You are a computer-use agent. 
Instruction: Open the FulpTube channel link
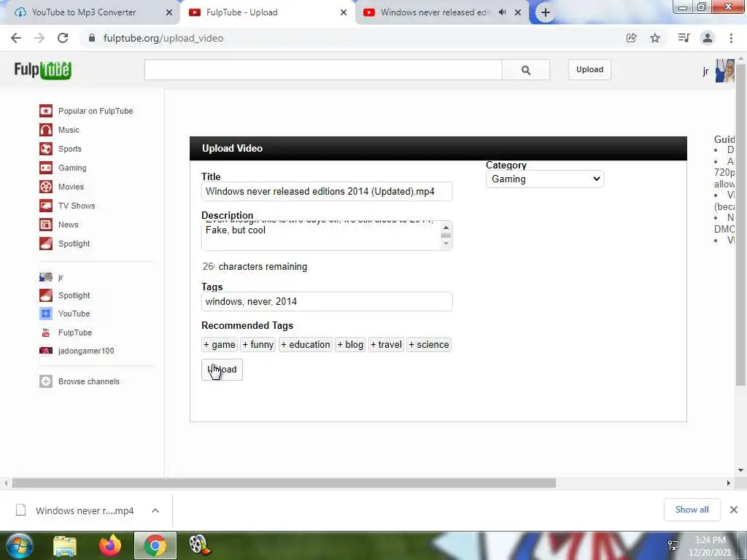[75, 332]
